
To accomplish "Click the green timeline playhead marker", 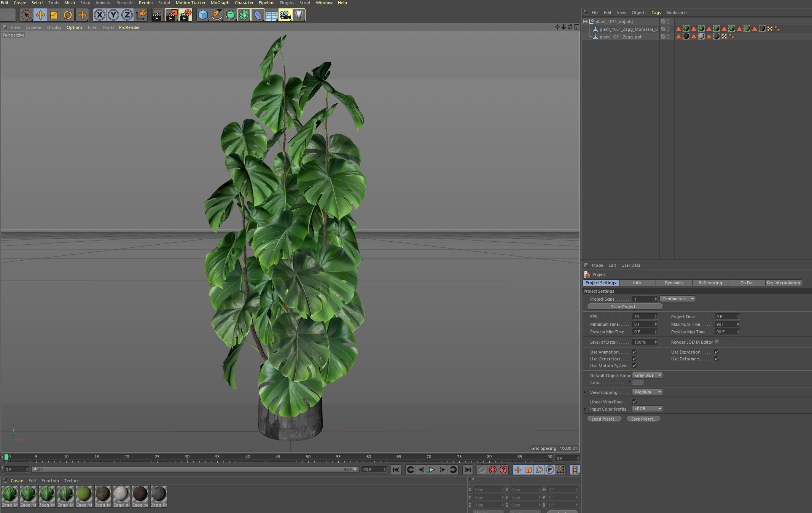I will click(6, 457).
